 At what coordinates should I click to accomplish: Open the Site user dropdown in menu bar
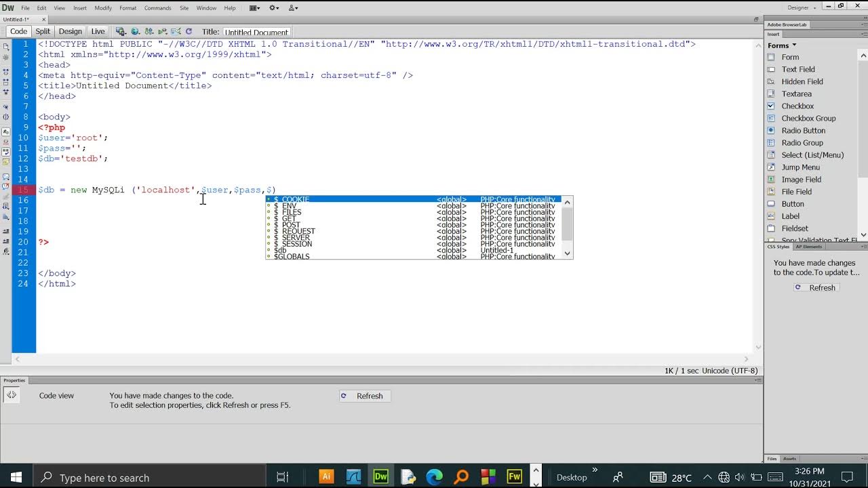click(x=293, y=8)
